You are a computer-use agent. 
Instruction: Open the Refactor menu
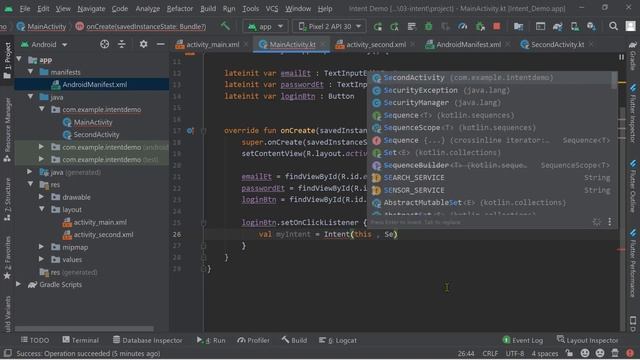point(180,8)
